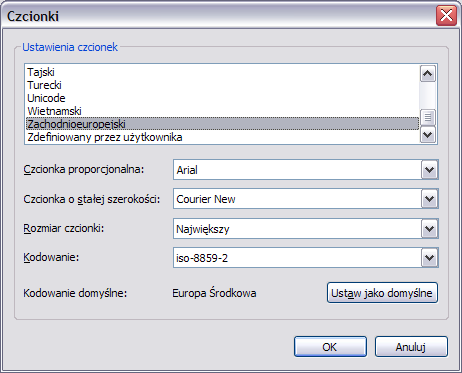Choose Unicode in the font settings list
Screen dimensions: 462x373
point(222,98)
